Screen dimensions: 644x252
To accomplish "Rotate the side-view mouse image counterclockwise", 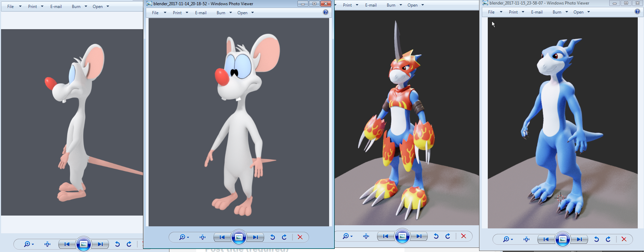I will coord(117,244).
